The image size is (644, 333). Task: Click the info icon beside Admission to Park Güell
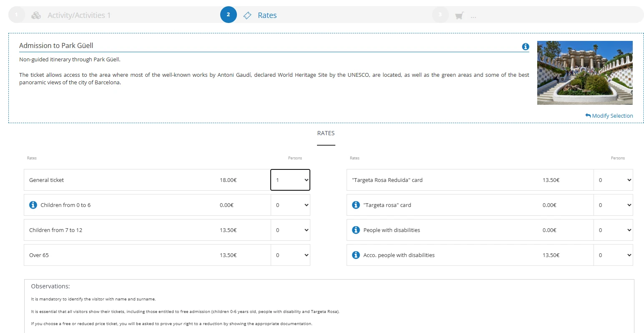[x=526, y=47]
